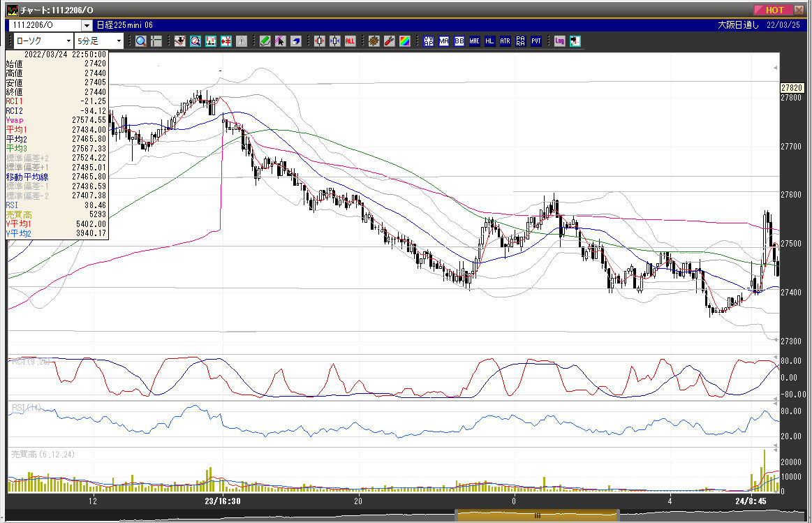Click the 平均3 value row

(57, 148)
